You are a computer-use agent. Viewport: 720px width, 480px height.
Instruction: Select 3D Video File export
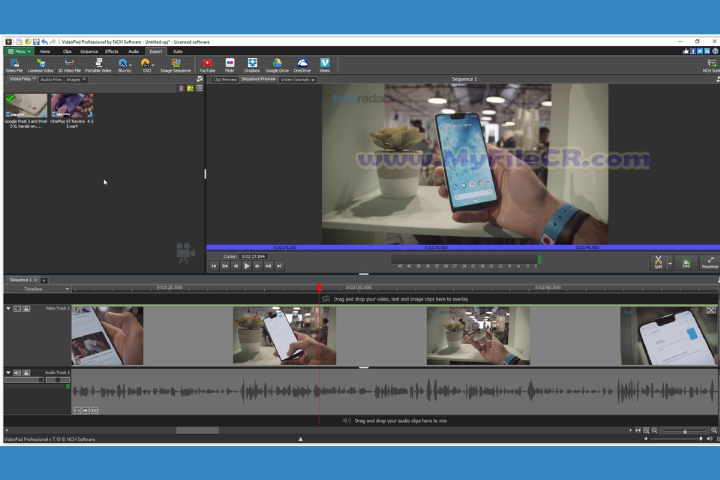(69, 65)
